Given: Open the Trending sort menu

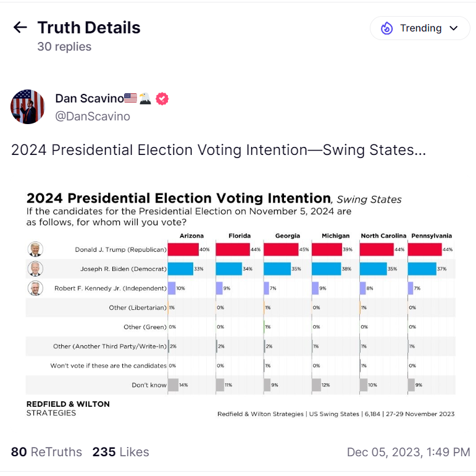Looking at the screenshot, I should [420, 28].
